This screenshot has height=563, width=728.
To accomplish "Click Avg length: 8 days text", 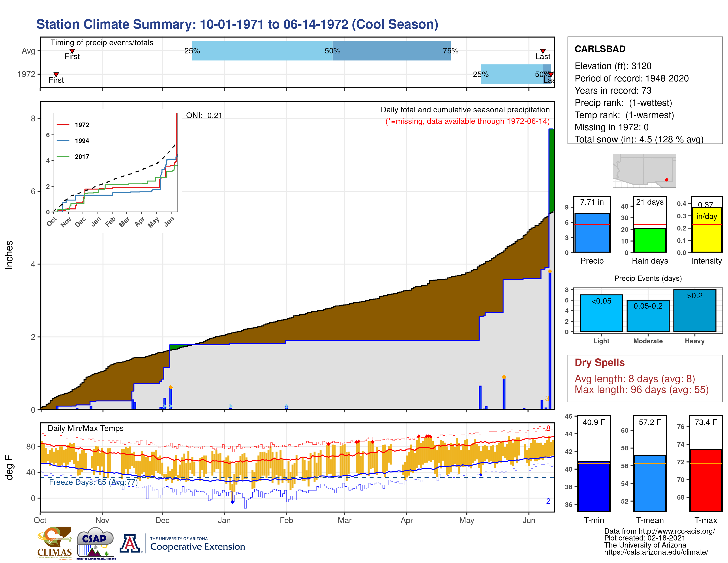I will pos(635,379).
